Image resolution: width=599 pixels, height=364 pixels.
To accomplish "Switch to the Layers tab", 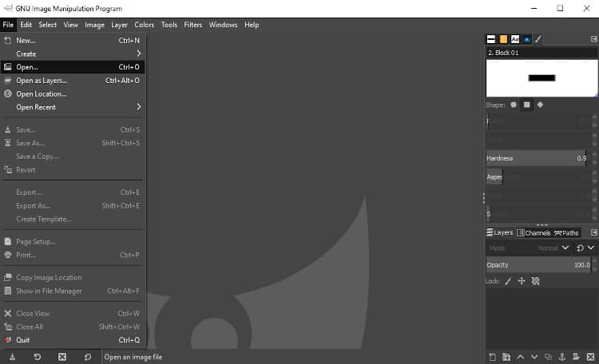I will pos(500,232).
